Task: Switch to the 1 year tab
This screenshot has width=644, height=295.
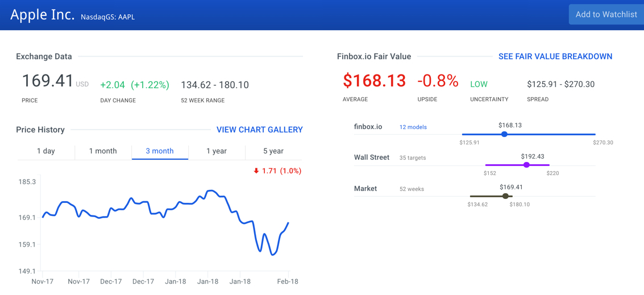Action: tap(217, 151)
